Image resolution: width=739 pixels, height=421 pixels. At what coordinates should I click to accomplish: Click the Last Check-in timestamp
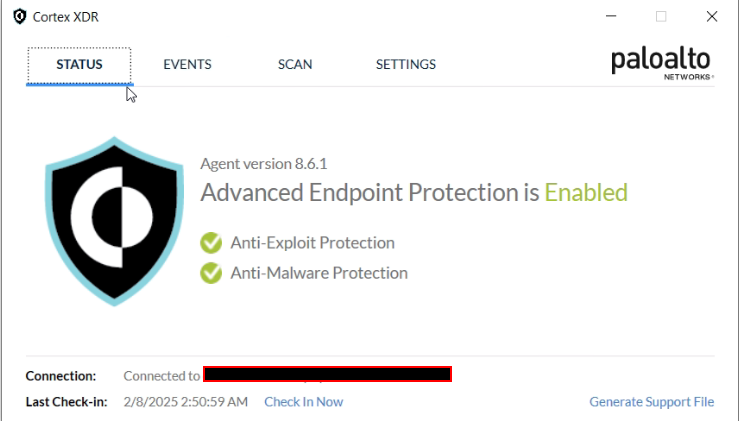pos(186,402)
